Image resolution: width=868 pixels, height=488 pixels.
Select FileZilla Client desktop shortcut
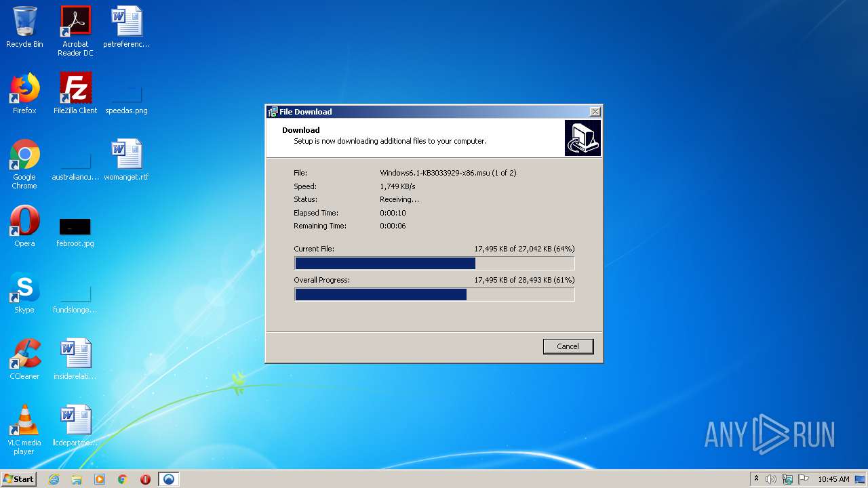click(75, 94)
